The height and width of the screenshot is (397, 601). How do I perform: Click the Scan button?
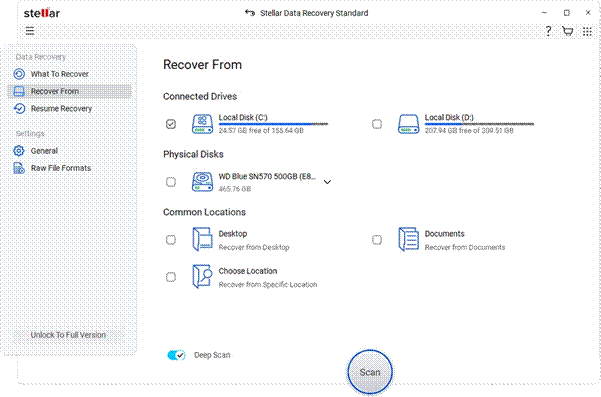click(x=370, y=372)
